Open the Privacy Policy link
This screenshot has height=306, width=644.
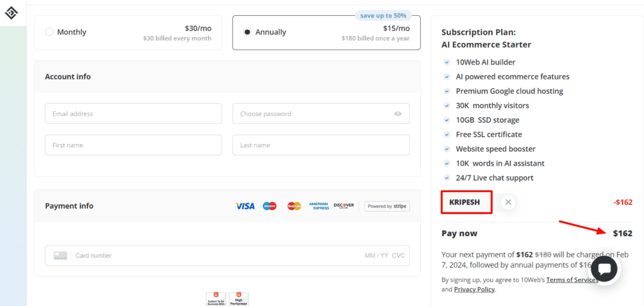click(x=474, y=289)
